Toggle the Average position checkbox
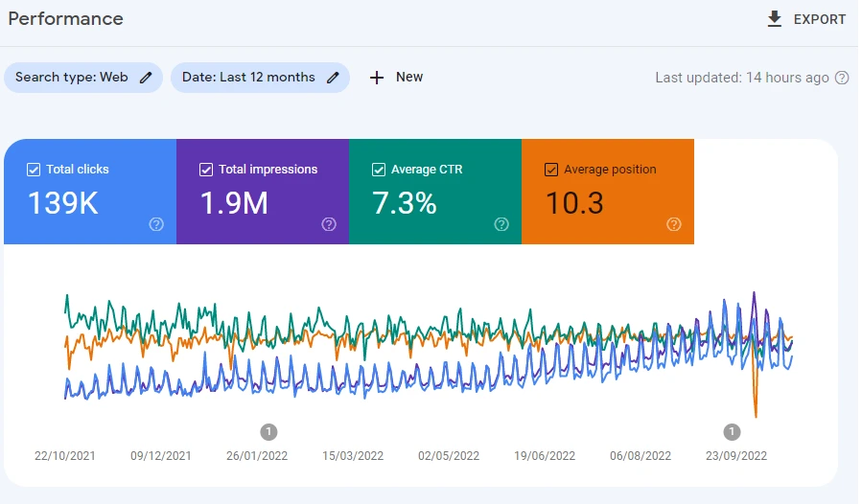Image resolution: width=862 pixels, height=504 pixels. [x=551, y=170]
